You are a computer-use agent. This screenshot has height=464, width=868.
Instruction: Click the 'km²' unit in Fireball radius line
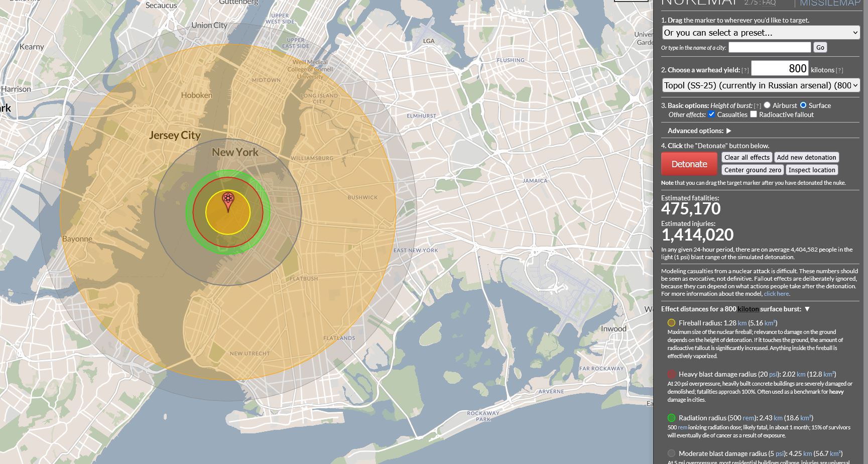click(x=770, y=323)
